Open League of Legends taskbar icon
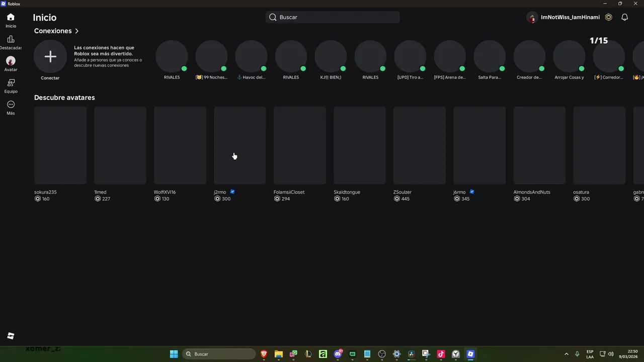Viewport: 644px width, 362px height. pyautogui.click(x=308, y=354)
